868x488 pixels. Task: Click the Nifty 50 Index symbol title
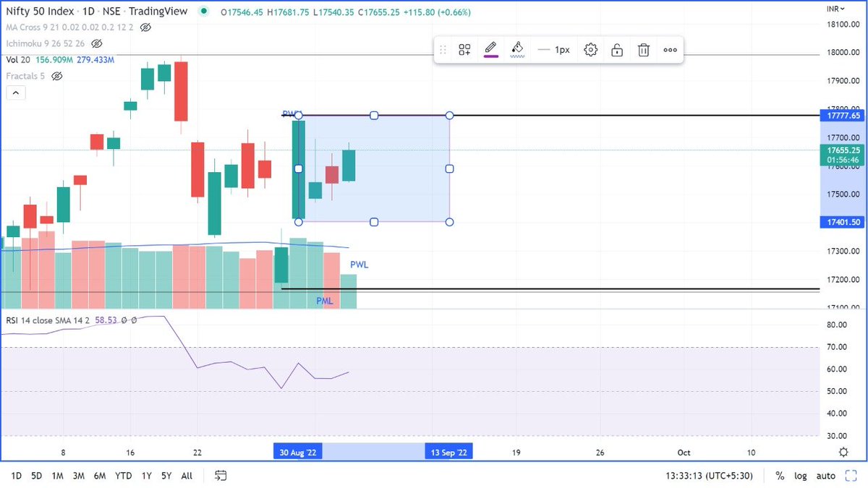click(x=40, y=11)
